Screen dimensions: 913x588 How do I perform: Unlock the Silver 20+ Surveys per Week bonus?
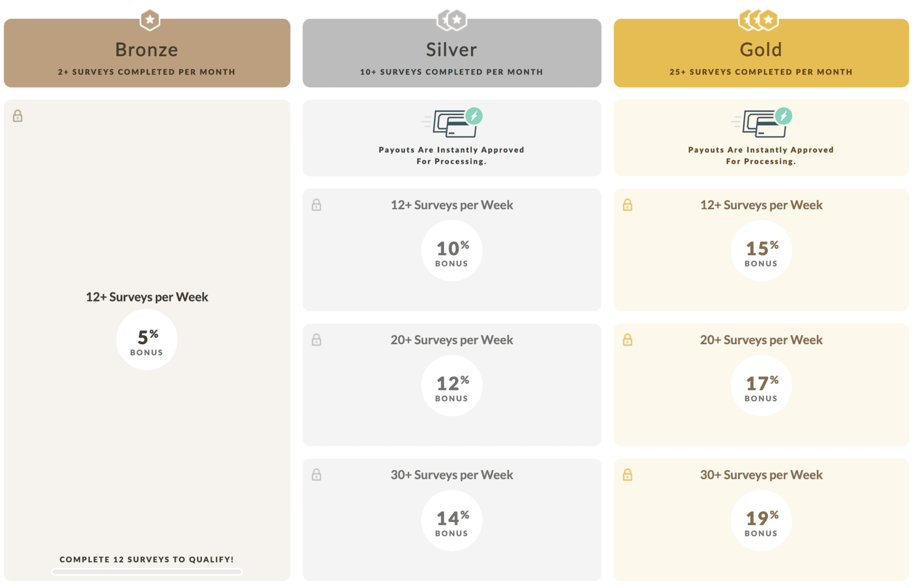tap(317, 340)
